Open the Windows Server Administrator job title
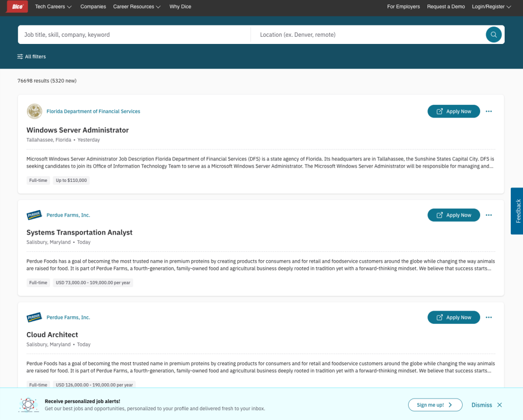This screenshot has width=523, height=420. click(78, 130)
